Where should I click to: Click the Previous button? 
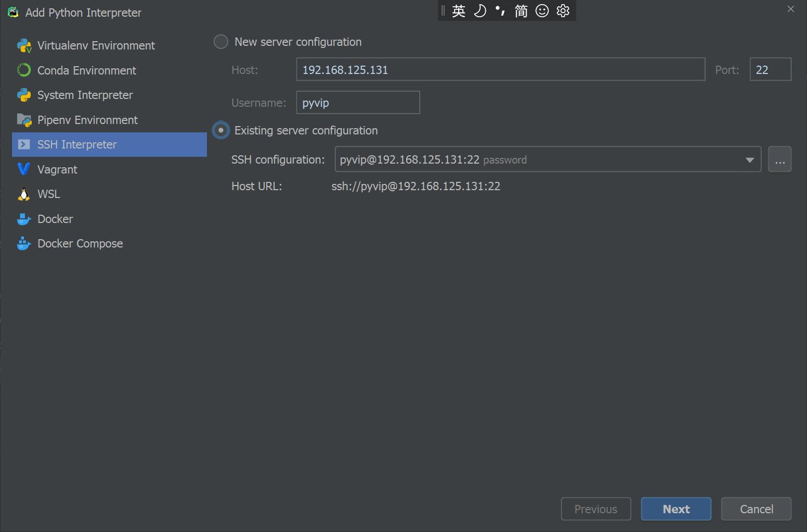pos(596,509)
